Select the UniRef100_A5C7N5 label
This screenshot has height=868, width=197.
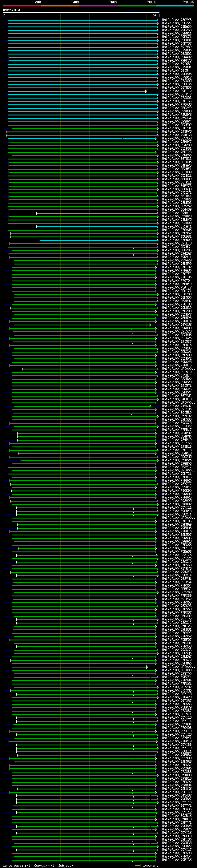pyautogui.click(x=176, y=457)
